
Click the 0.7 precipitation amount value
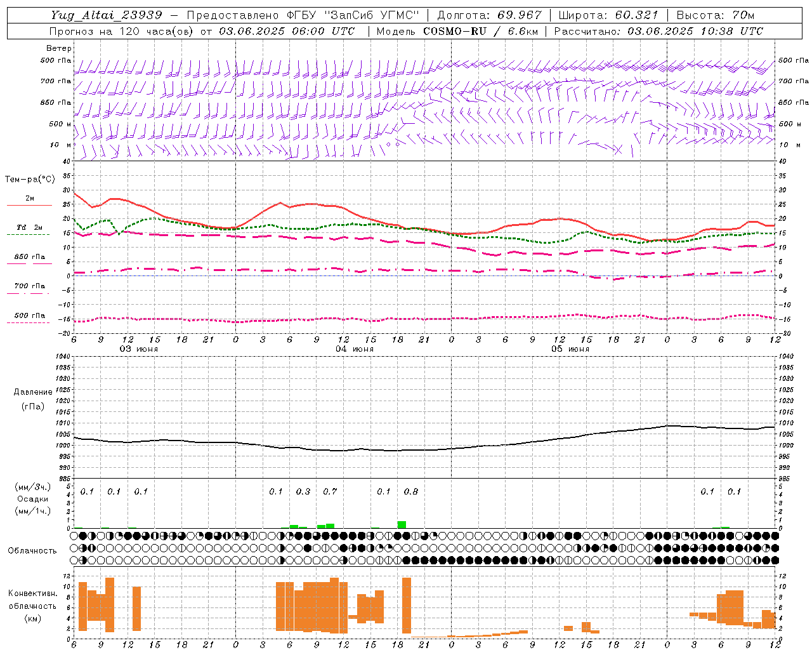click(330, 492)
